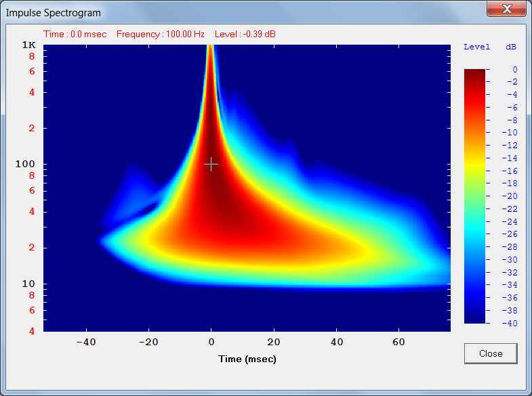The image size is (532, 396).
Task: Click the '60' time axis label
Action: click(398, 342)
